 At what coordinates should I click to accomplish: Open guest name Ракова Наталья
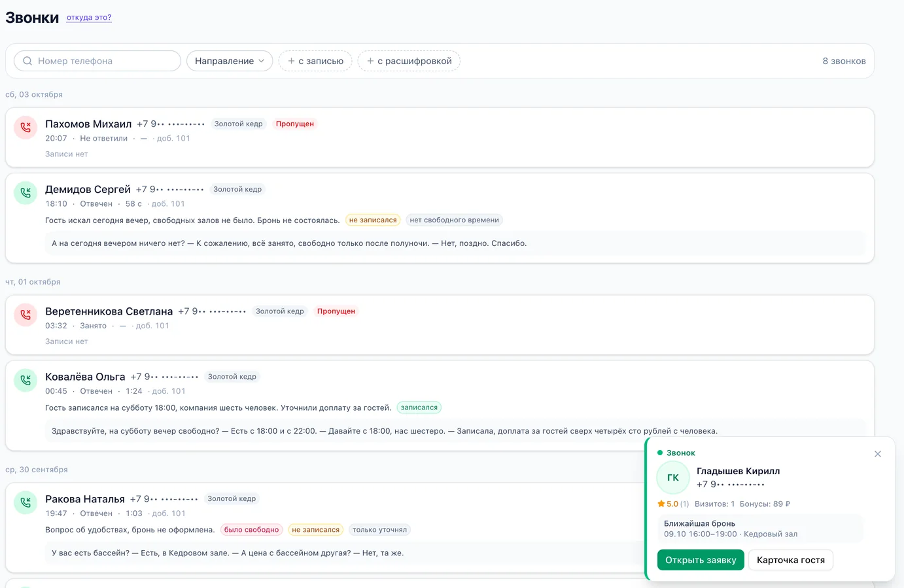pyautogui.click(x=85, y=499)
